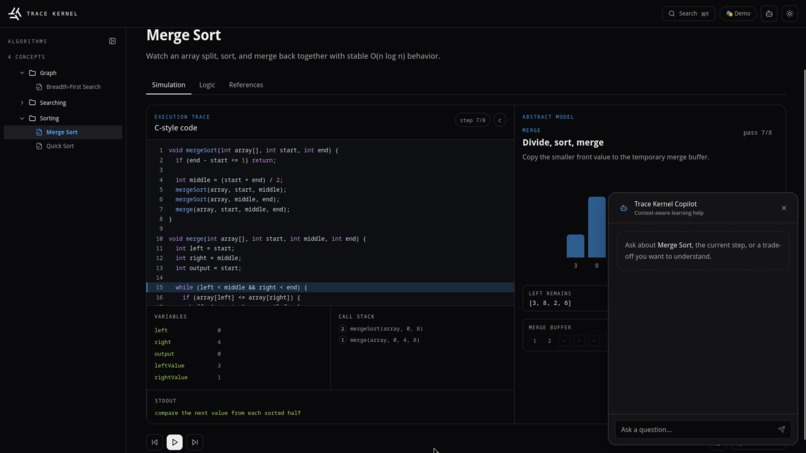The width and height of the screenshot is (806, 453).
Task: Select the Sorting folder icon
Action: 32,118
